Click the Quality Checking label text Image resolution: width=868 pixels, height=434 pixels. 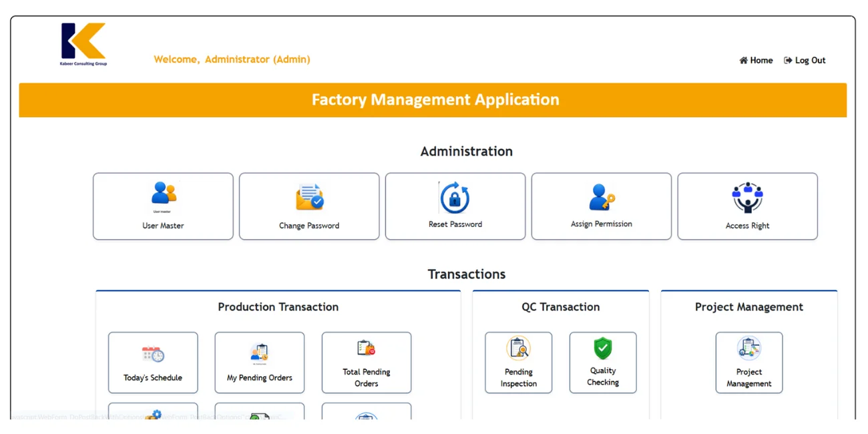(603, 377)
